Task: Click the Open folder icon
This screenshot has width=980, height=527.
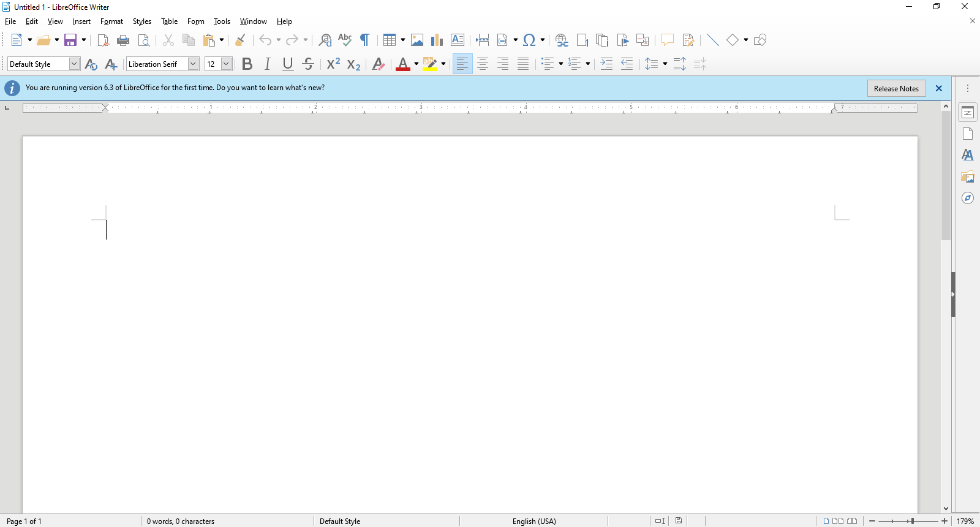Action: [x=43, y=40]
